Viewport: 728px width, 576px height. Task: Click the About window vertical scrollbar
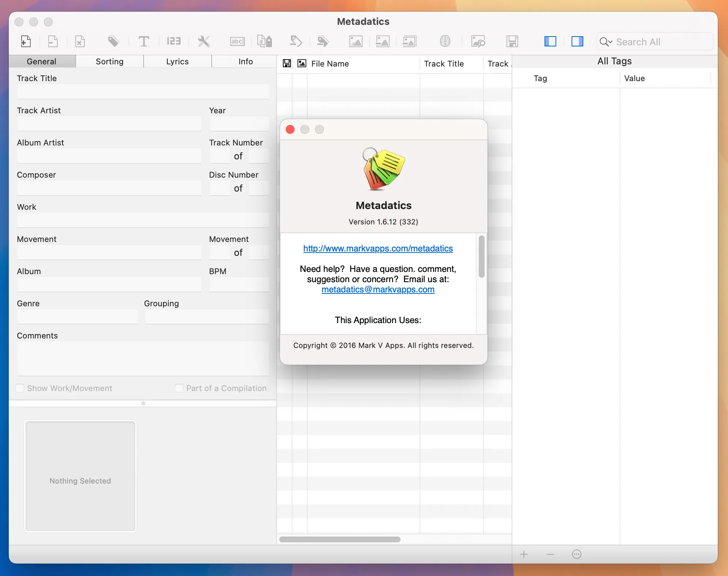coord(482,257)
